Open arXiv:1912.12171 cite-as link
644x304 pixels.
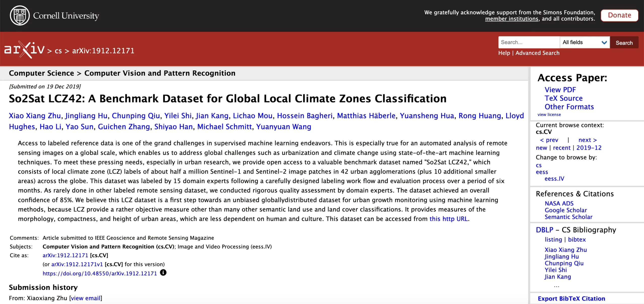[65, 255]
